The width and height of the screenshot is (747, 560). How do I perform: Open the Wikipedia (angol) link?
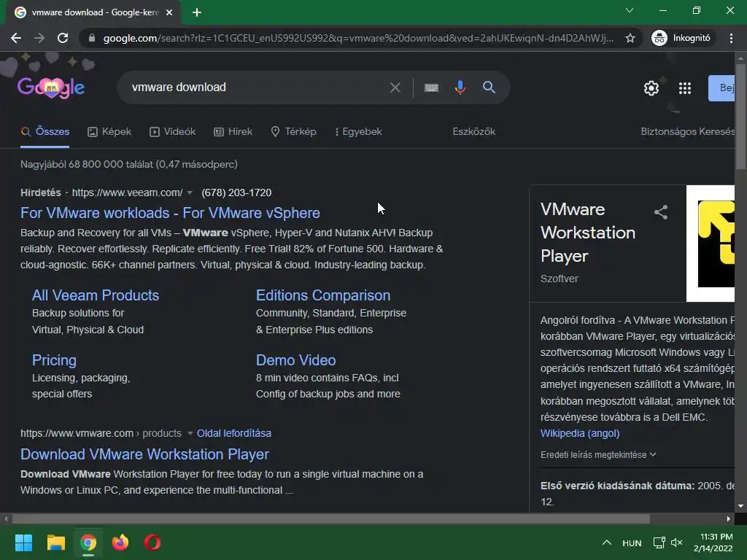[580, 433]
